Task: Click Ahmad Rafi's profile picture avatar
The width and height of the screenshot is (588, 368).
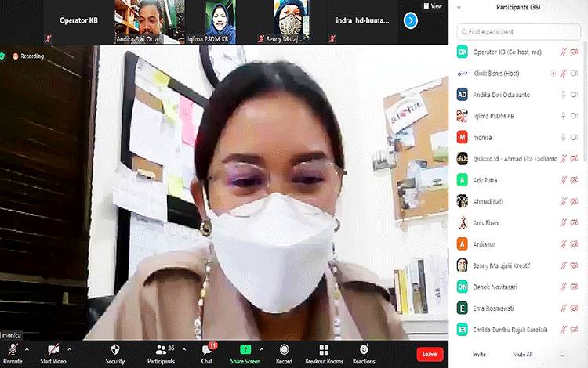Action: [x=462, y=201]
